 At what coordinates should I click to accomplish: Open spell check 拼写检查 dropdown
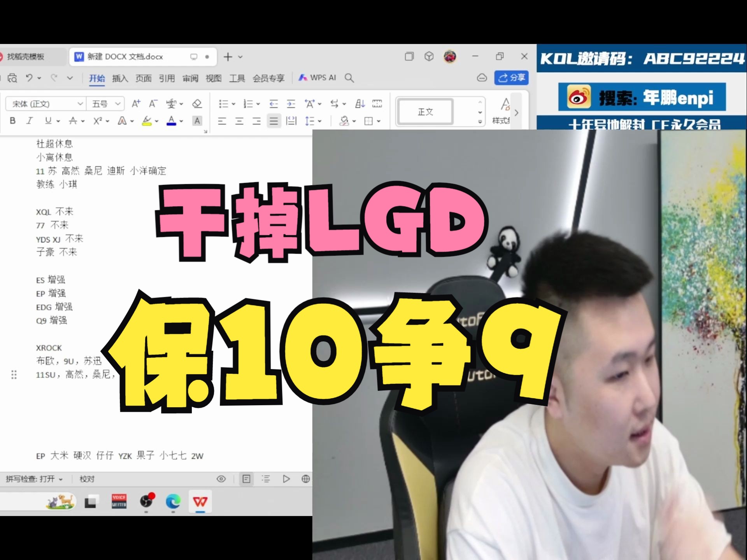(34, 479)
